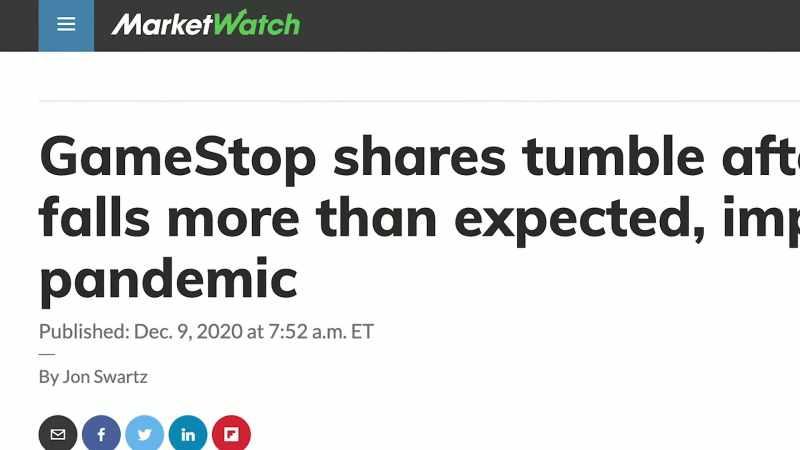
Task: Share the article on Flipboard
Action: pos(232,434)
